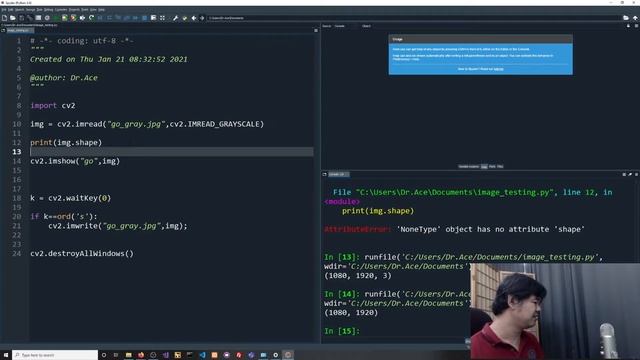Open the Tools menu
The height and width of the screenshot is (360, 640).
[84, 9]
